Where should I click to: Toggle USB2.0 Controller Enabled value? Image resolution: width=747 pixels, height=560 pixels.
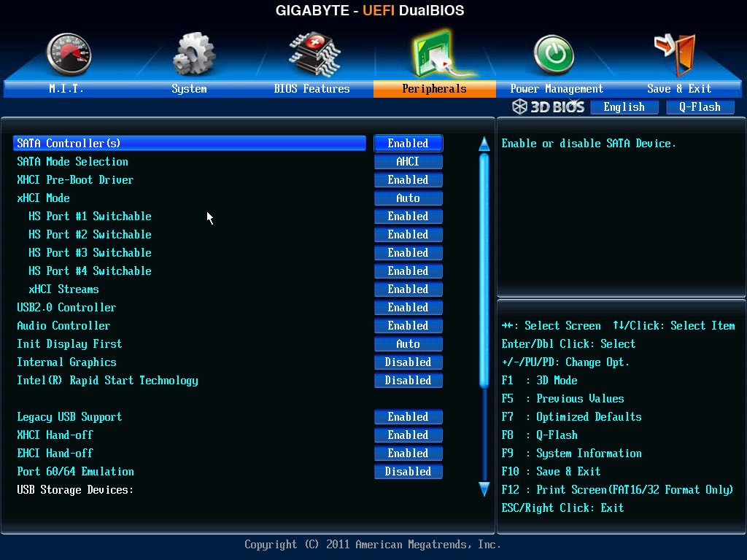pyautogui.click(x=409, y=307)
